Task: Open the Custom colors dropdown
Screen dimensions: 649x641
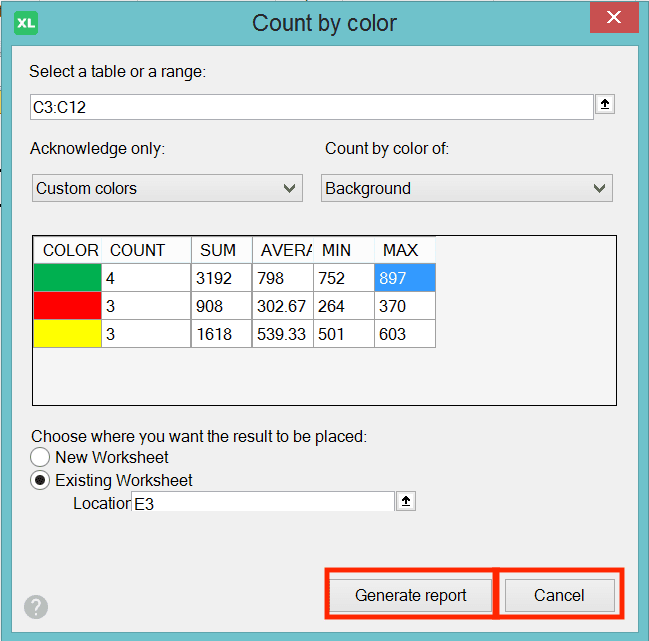Action: (167, 188)
